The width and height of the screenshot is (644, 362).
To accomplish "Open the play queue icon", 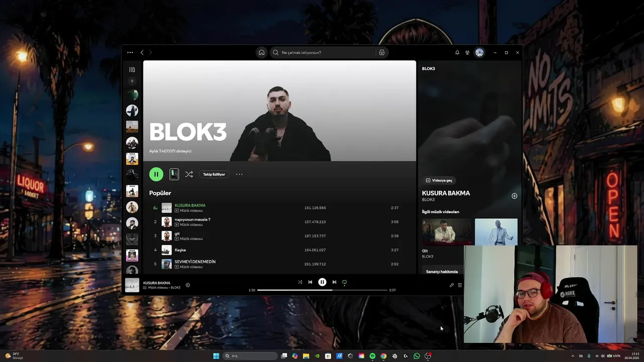I will [x=460, y=285].
